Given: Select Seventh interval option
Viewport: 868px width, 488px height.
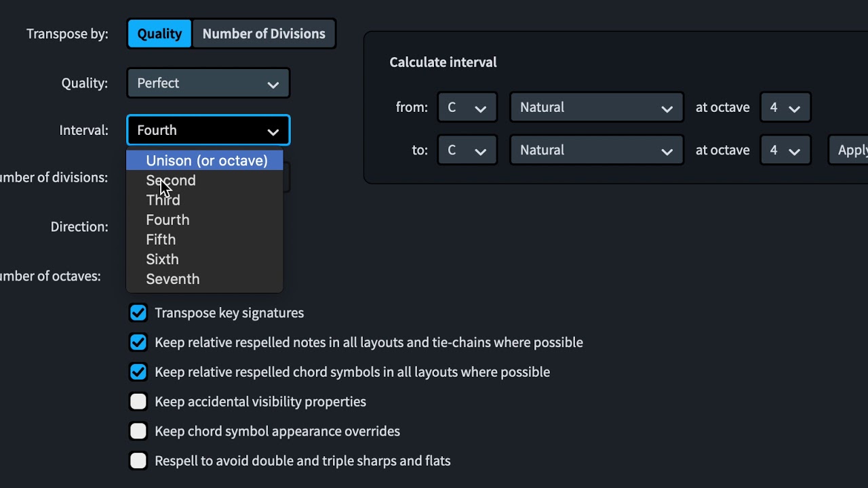Looking at the screenshot, I should pyautogui.click(x=173, y=279).
